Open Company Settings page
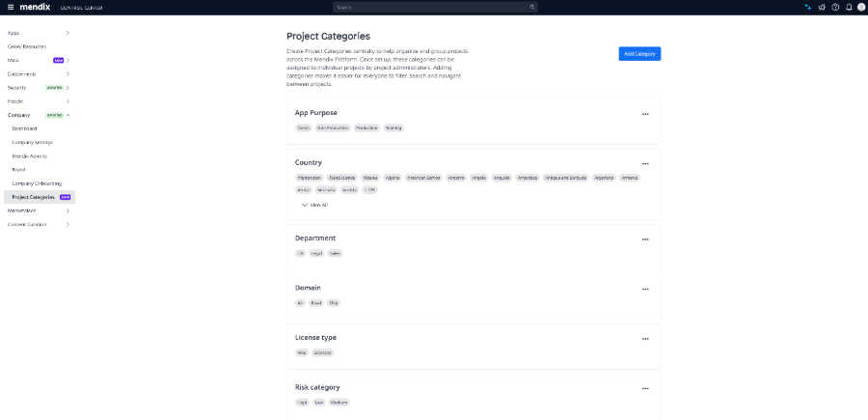Viewport: 868px width, 420px height. coord(32,142)
